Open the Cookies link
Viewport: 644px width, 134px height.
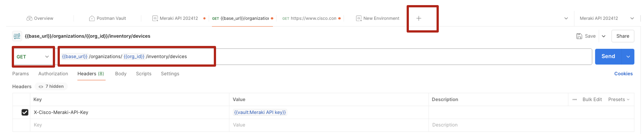tap(623, 74)
